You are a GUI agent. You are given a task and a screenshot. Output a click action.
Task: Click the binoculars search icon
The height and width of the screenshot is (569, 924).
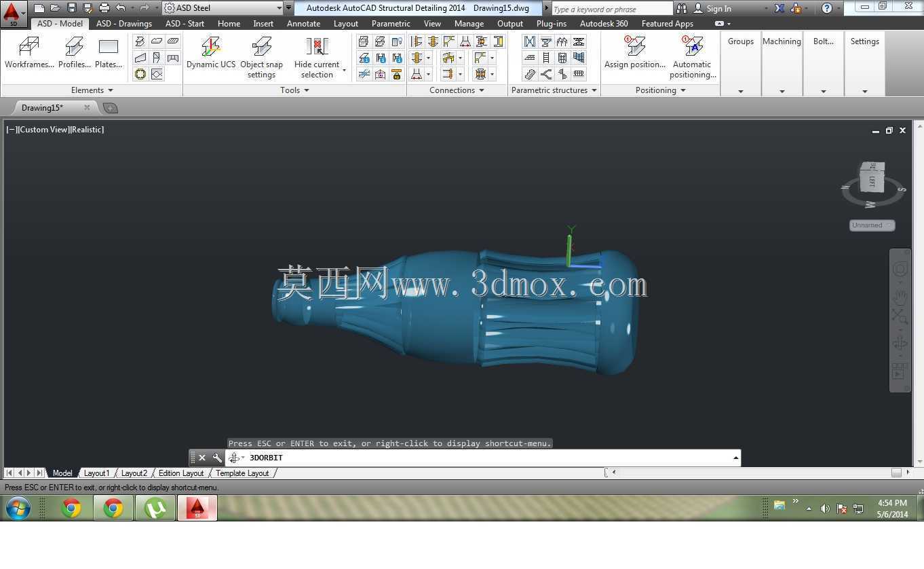[x=682, y=8]
